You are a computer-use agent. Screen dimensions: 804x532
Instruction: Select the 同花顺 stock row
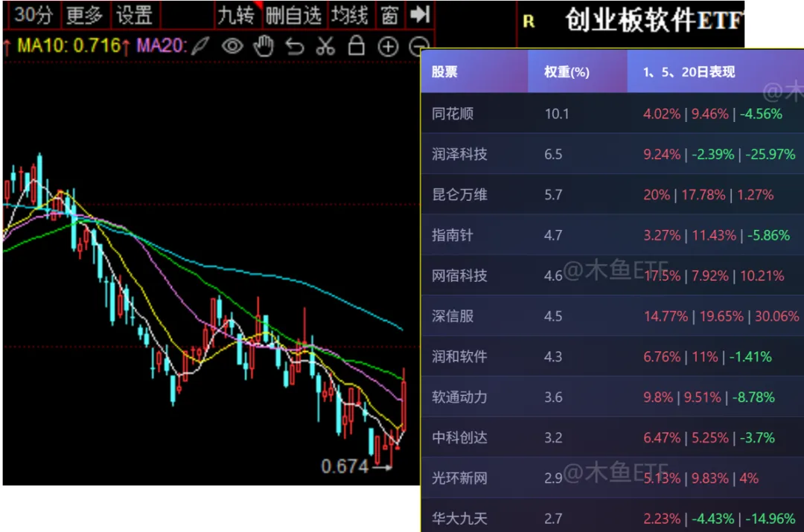click(612, 113)
